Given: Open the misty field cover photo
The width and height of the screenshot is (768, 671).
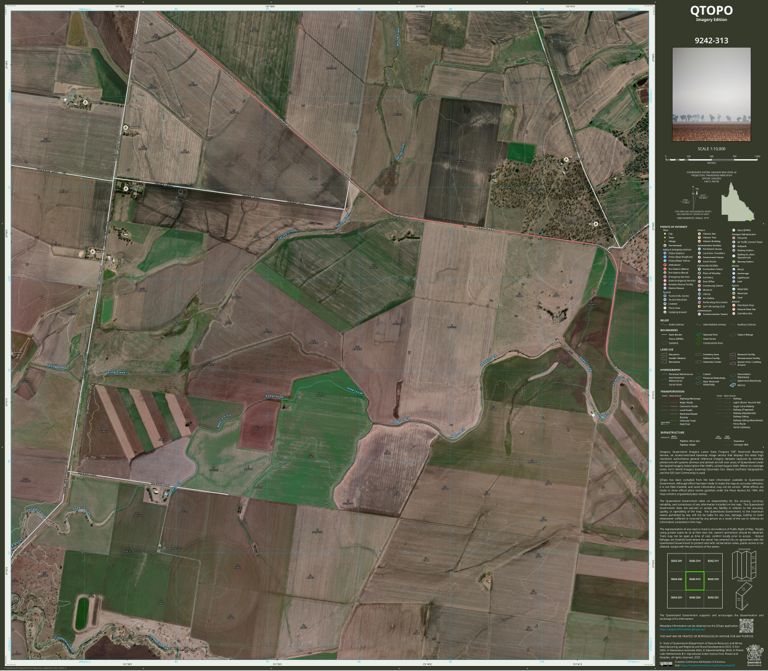Looking at the screenshot, I should [x=711, y=95].
